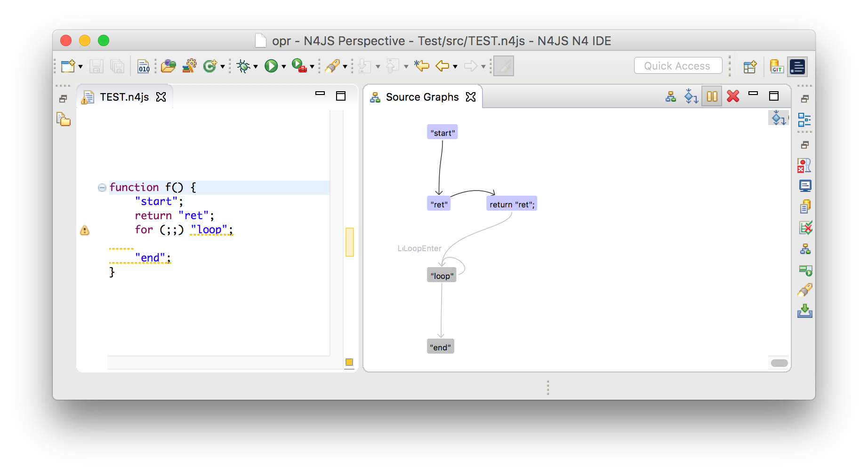Click the graph hierarchy icon in Source Graphs toolbar
This screenshot has width=868, height=475.
click(x=671, y=97)
